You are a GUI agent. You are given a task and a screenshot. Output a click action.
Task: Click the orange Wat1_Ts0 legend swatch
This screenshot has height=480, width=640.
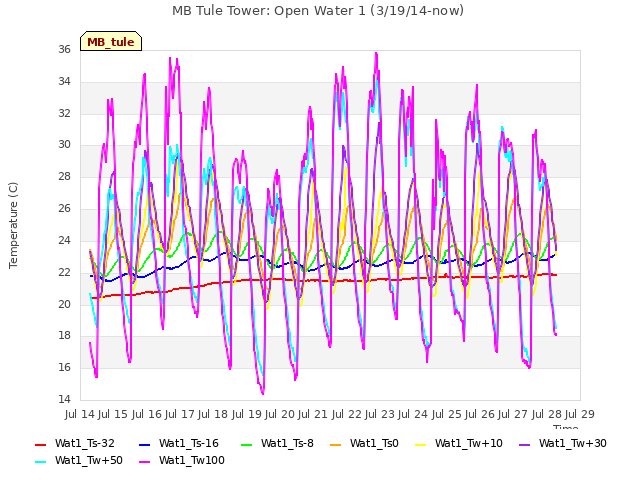coord(336,444)
